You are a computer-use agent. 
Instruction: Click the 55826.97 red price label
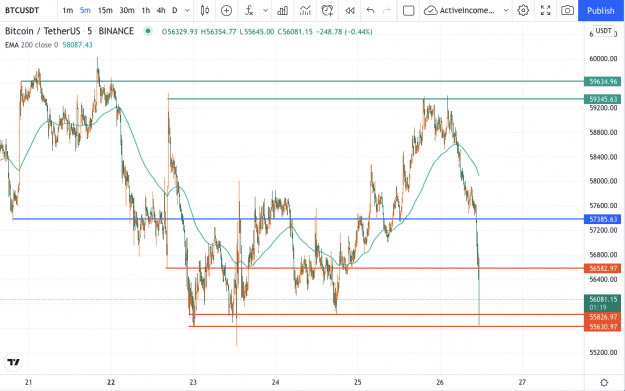tap(602, 317)
